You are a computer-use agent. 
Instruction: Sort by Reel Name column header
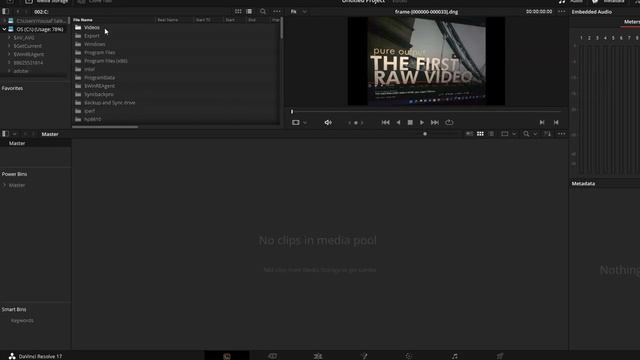point(168,20)
